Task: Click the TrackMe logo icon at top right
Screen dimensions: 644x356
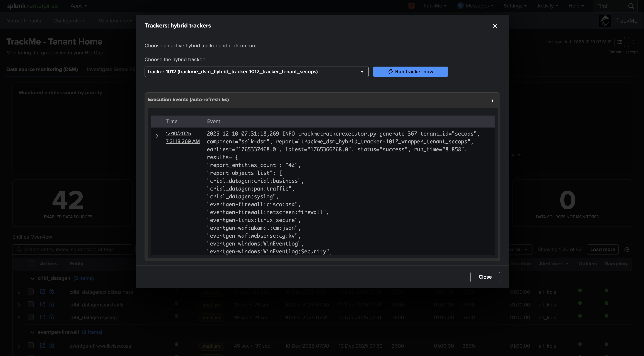Action: [x=605, y=21]
